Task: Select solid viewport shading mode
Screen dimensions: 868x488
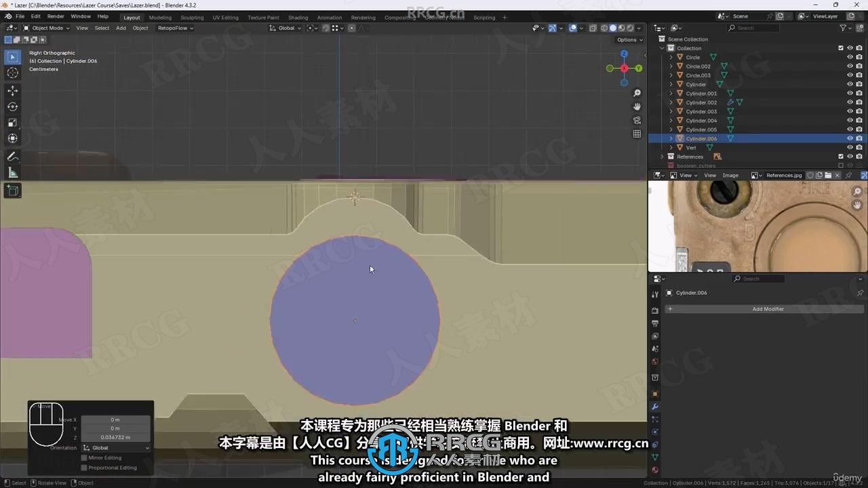Action: pos(613,28)
